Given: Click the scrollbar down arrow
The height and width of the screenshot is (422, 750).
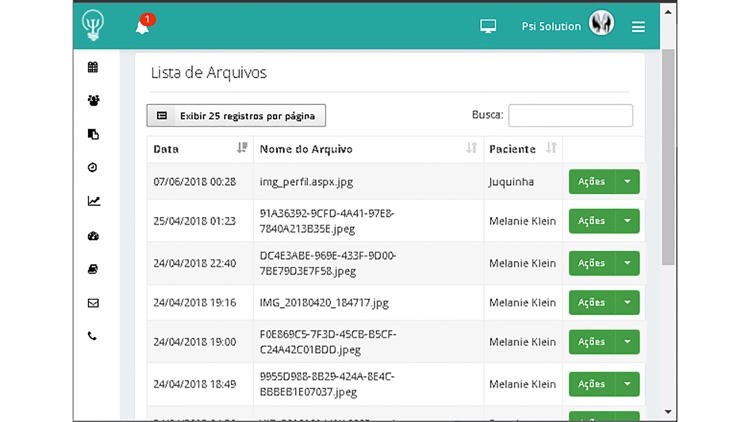Looking at the screenshot, I should point(668,412).
